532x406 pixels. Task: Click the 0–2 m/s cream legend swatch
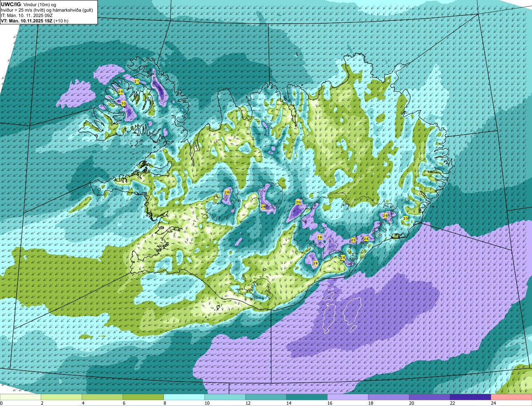pos(20,397)
